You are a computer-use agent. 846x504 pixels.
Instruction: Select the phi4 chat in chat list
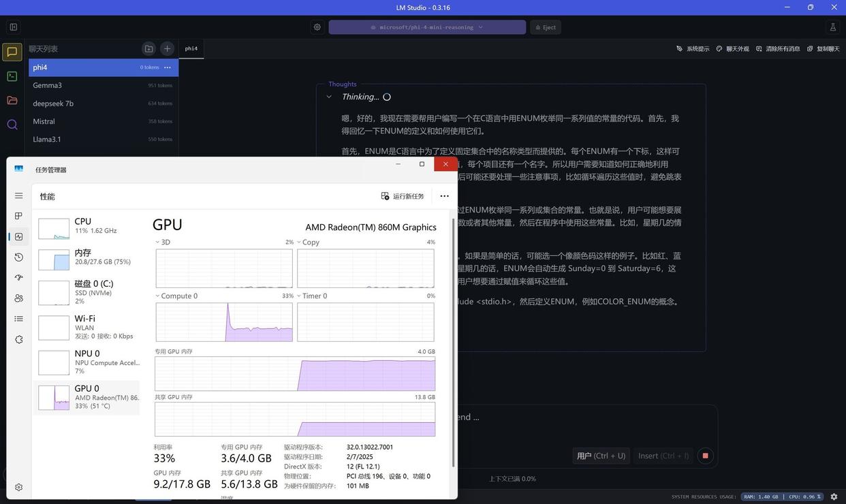pyautogui.click(x=104, y=67)
